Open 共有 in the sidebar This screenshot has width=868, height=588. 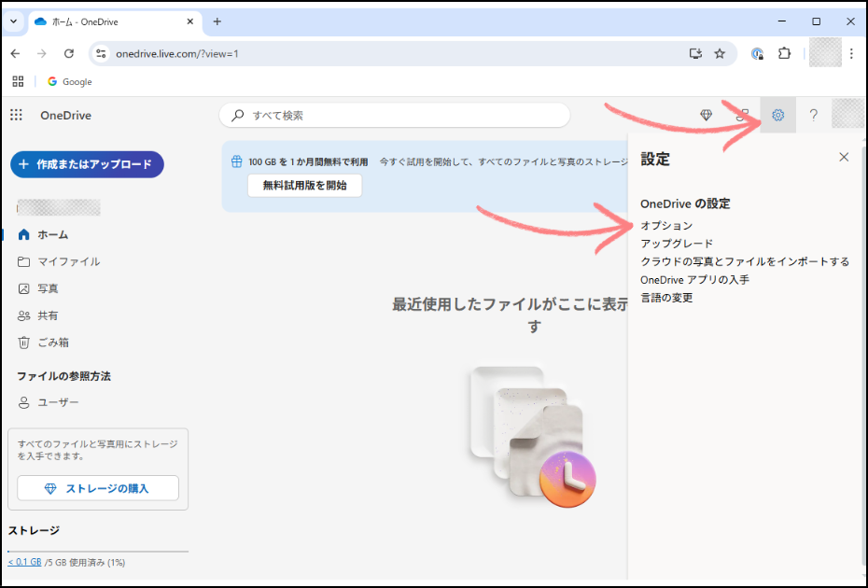38,315
